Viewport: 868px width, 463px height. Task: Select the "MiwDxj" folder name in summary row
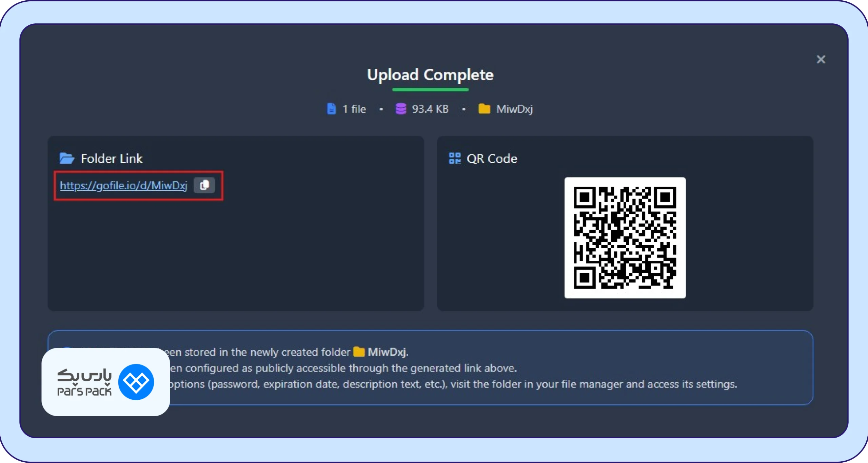click(x=514, y=109)
